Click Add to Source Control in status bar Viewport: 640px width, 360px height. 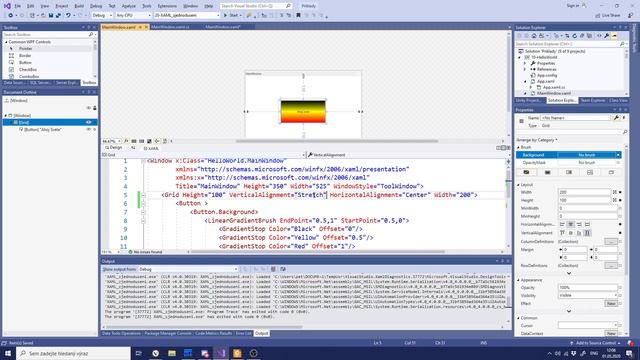pos(596,343)
